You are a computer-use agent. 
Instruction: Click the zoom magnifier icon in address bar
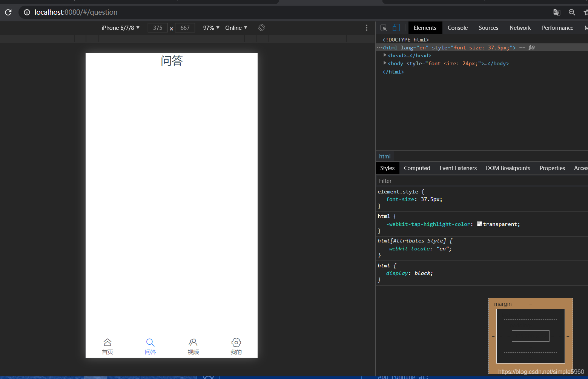click(x=572, y=12)
